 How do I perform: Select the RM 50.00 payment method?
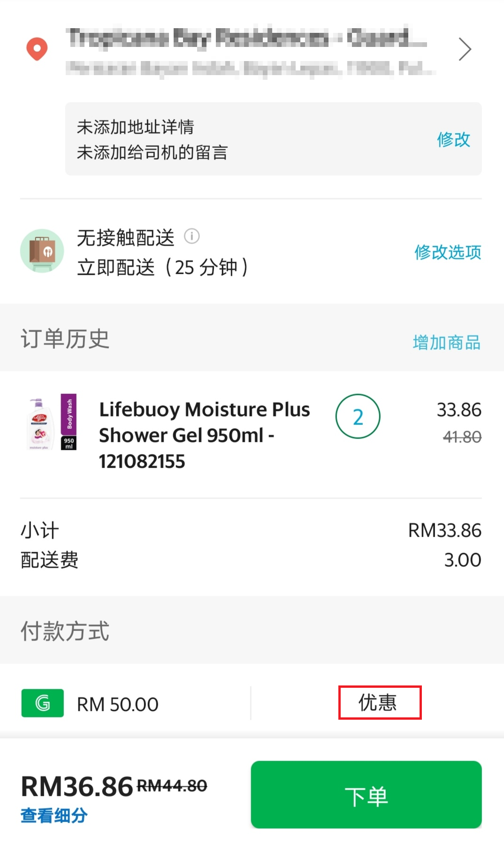(118, 704)
